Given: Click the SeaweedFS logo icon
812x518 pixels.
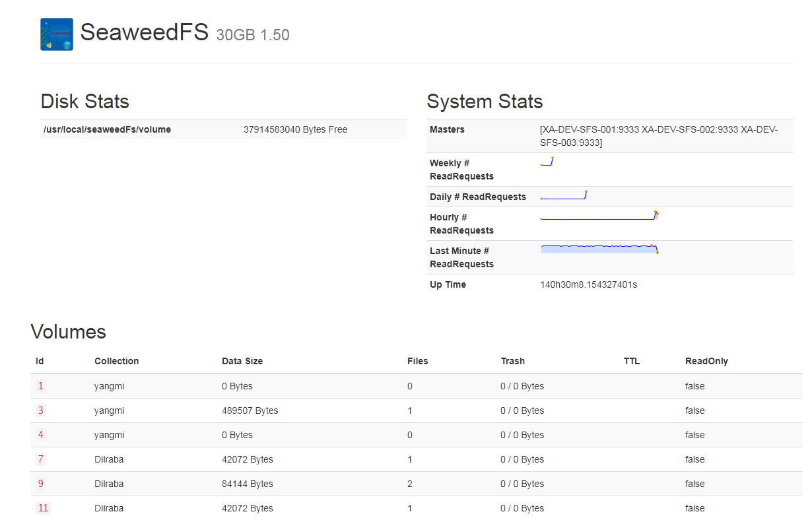Looking at the screenshot, I should point(57,34).
